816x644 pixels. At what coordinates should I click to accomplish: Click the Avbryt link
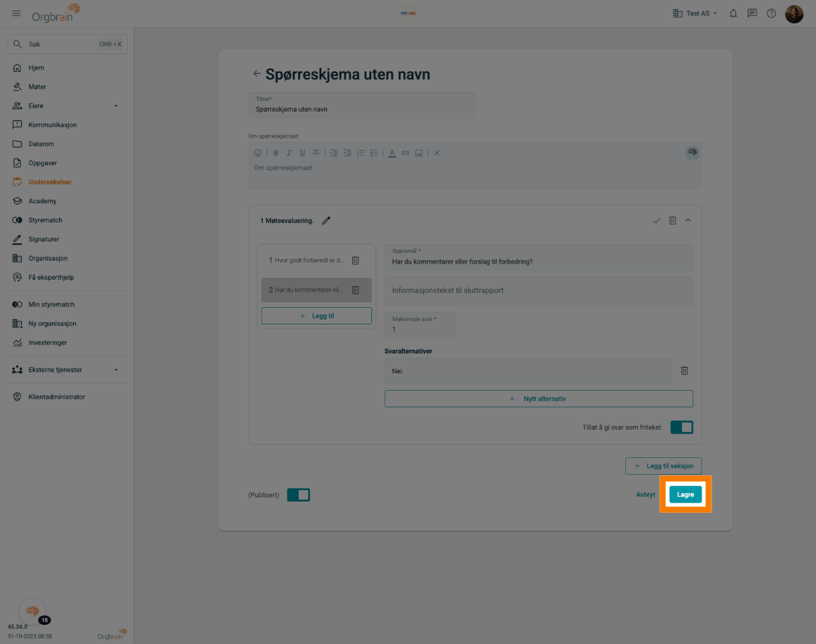[x=646, y=495]
